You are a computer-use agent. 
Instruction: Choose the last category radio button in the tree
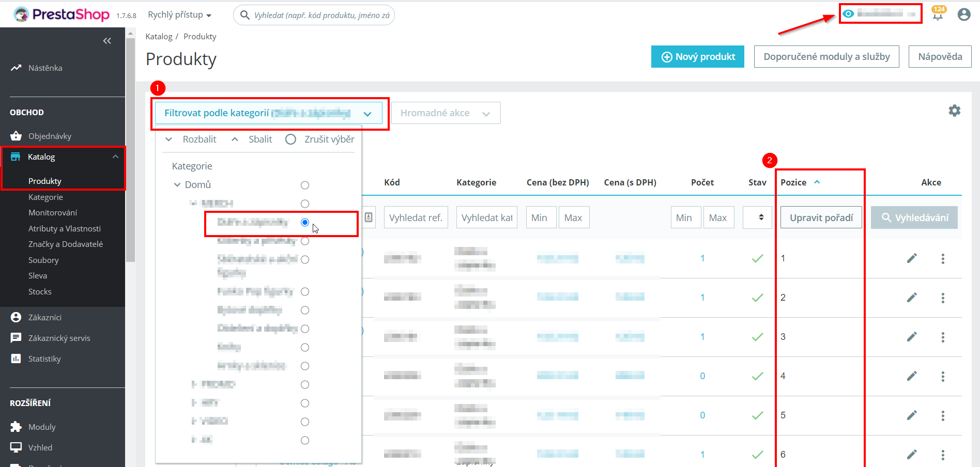pos(305,440)
